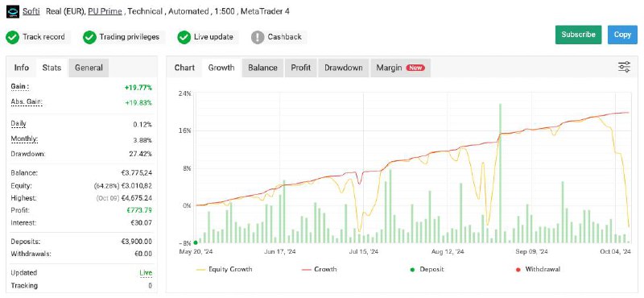Click the Softi logo avatar
This screenshot has height=298, width=644.
[x=12, y=11]
